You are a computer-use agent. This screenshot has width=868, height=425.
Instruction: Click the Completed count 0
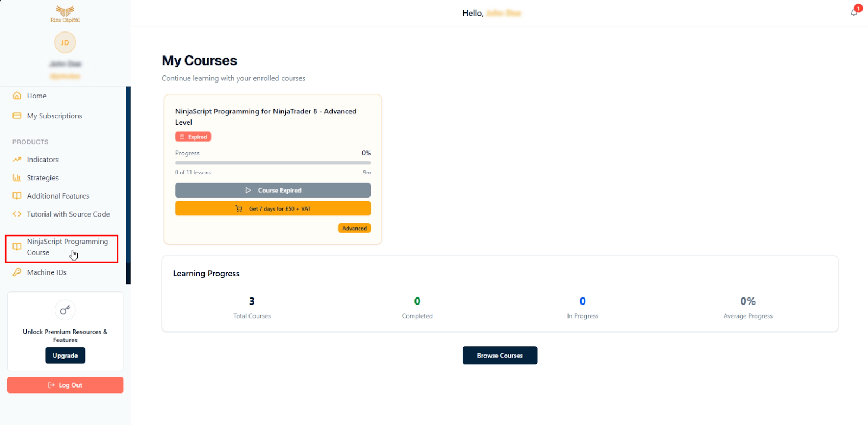(417, 301)
